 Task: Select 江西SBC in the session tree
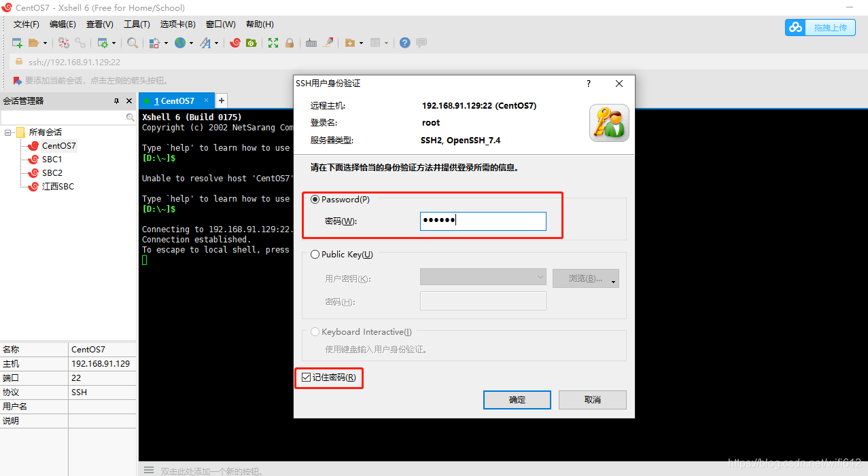pyautogui.click(x=58, y=187)
